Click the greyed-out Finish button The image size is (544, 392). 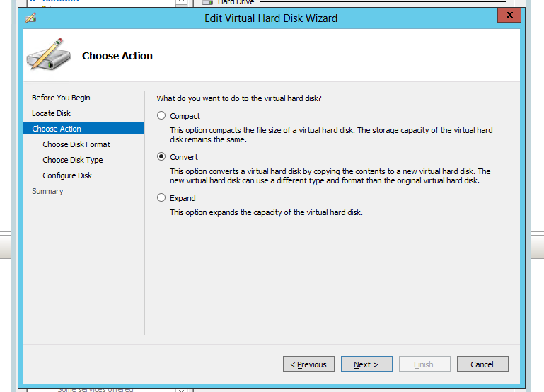424,364
